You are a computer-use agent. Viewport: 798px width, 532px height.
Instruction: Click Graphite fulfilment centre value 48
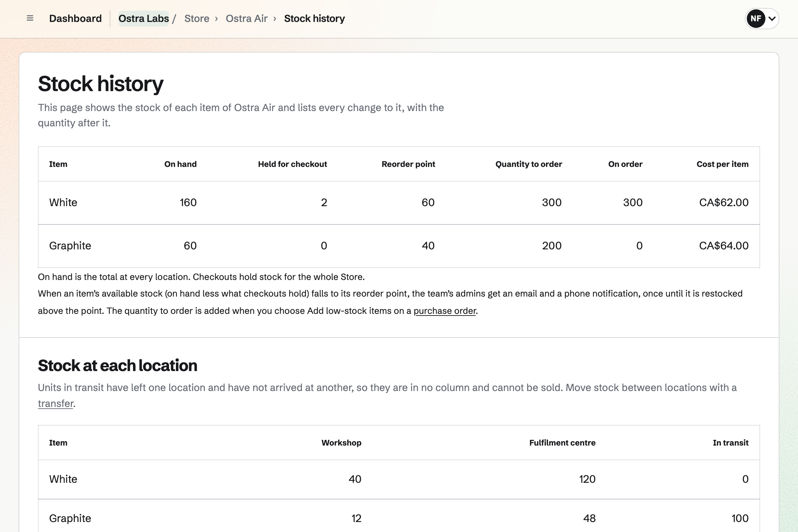589,518
